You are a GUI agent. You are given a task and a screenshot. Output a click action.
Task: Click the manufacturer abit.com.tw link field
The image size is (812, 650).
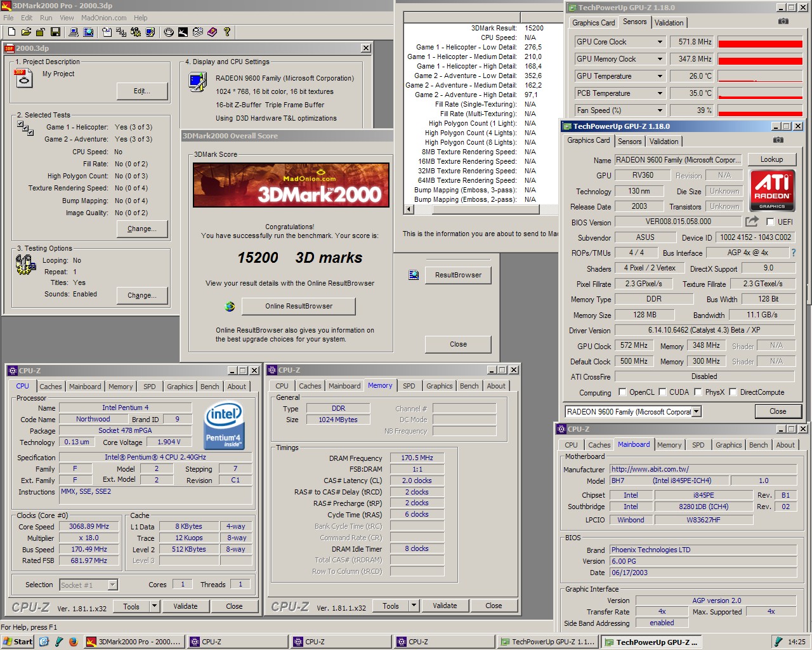click(703, 469)
